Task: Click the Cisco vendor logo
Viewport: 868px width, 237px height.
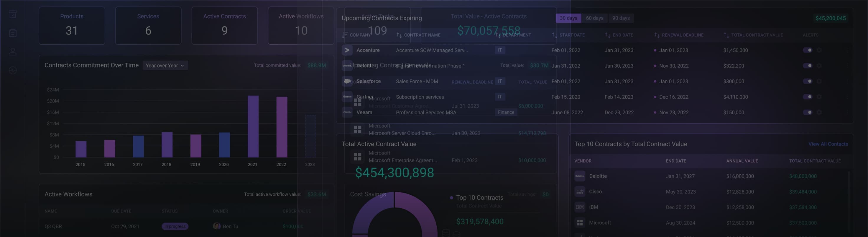Action: point(580,191)
